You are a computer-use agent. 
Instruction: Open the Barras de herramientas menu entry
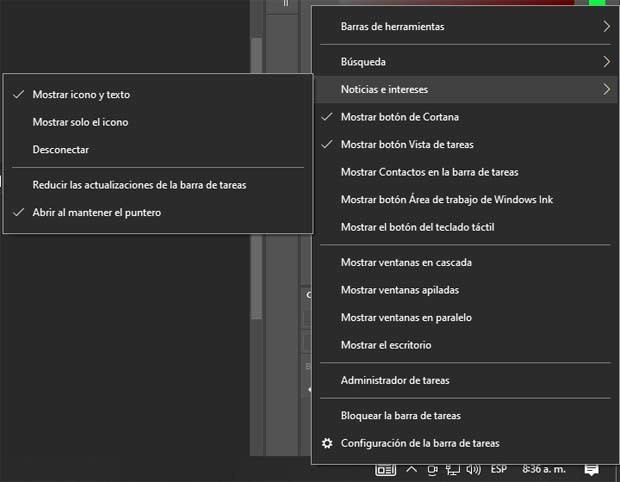point(465,26)
